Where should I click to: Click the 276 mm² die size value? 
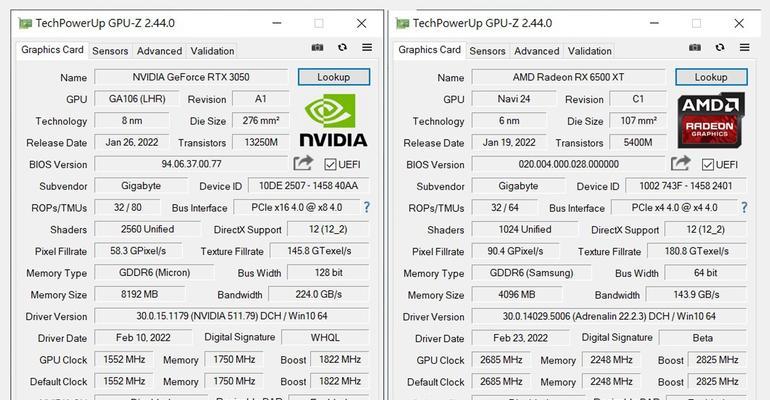(261, 120)
